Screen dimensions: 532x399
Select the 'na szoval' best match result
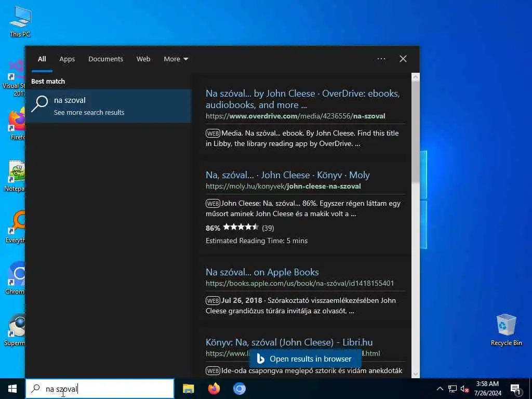tap(109, 106)
